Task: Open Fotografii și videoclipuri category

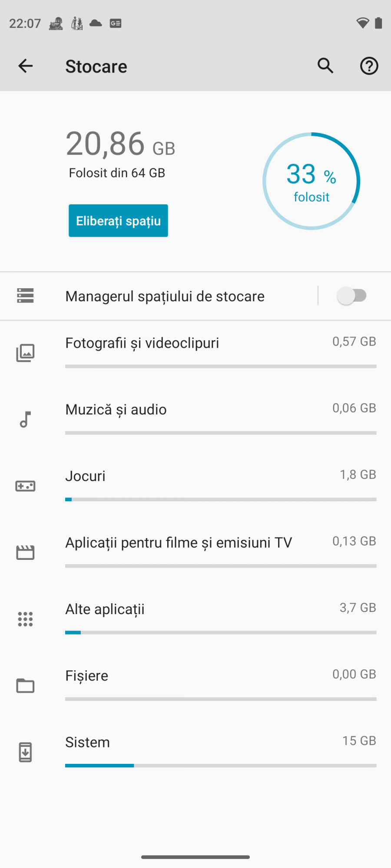Action: click(142, 343)
